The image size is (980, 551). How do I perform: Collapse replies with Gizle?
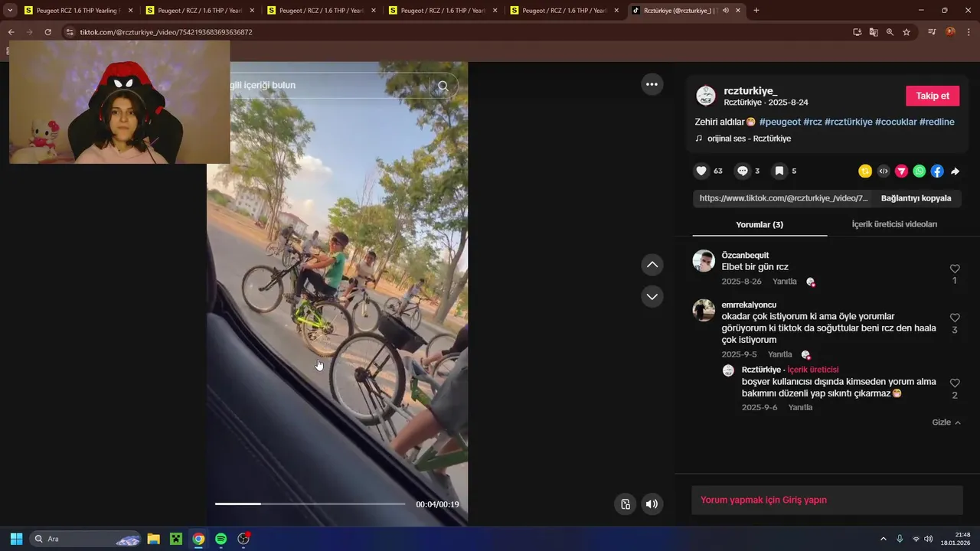(946, 422)
